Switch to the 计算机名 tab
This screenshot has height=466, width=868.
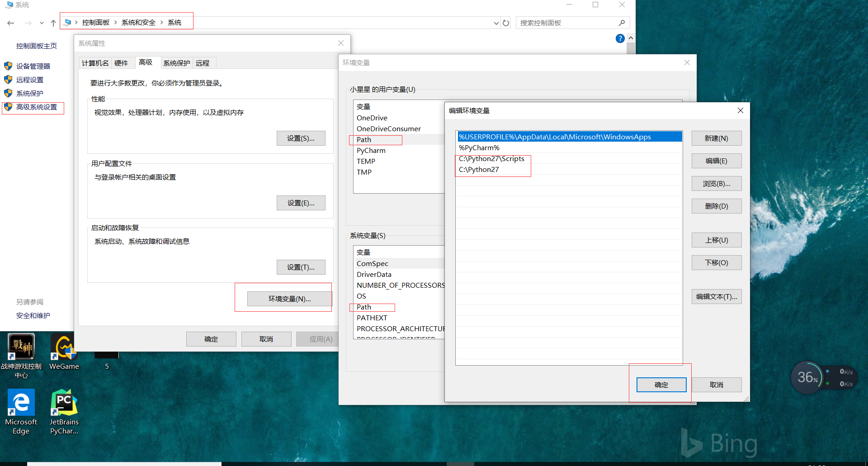click(94, 63)
